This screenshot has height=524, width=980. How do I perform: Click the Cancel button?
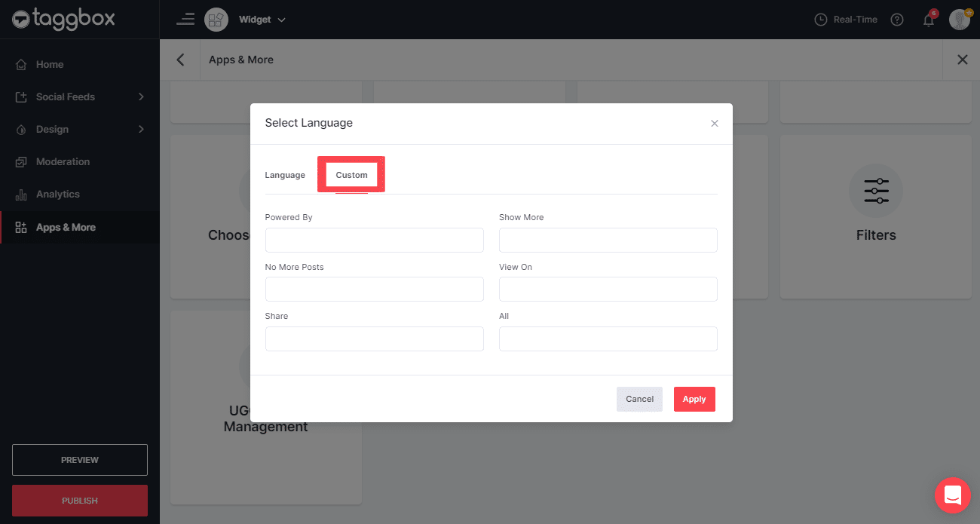[x=639, y=399]
